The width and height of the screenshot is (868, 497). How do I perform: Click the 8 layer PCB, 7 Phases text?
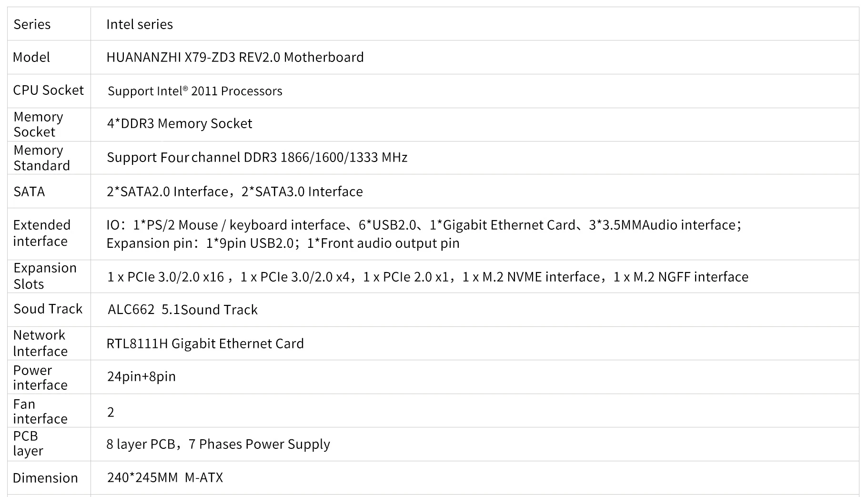tap(218, 444)
